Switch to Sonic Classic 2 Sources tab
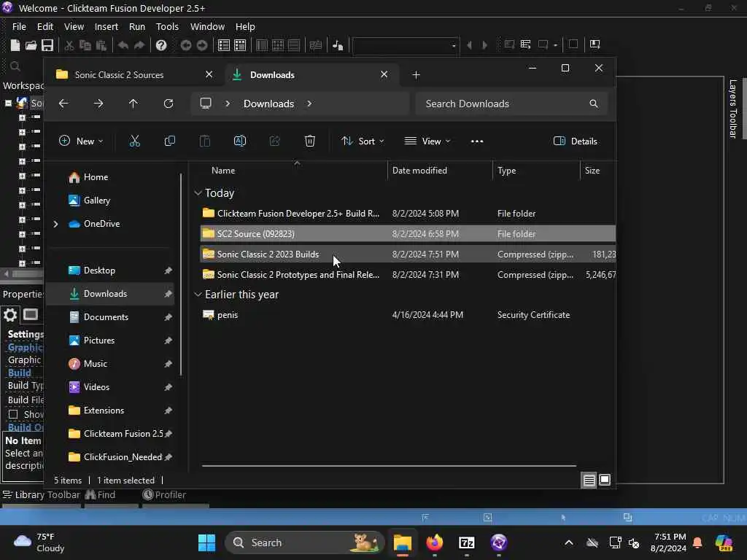Image resolution: width=747 pixels, height=560 pixels. tap(134, 75)
